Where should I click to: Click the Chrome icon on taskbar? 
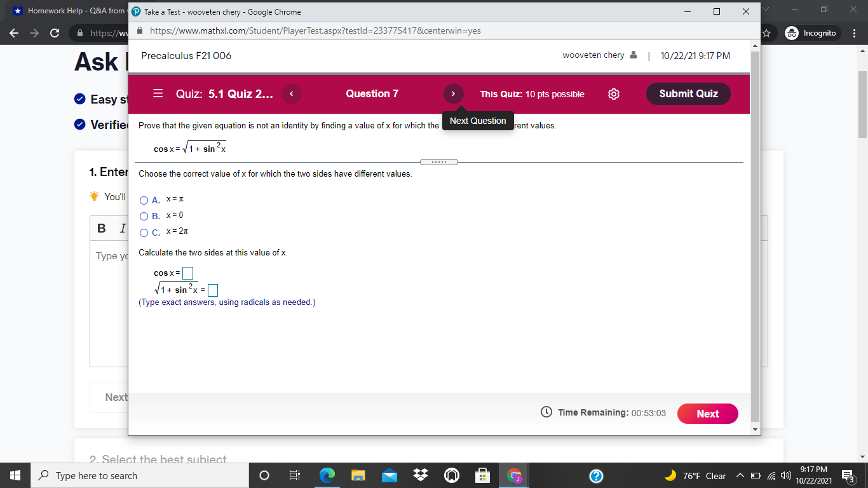[x=513, y=476]
